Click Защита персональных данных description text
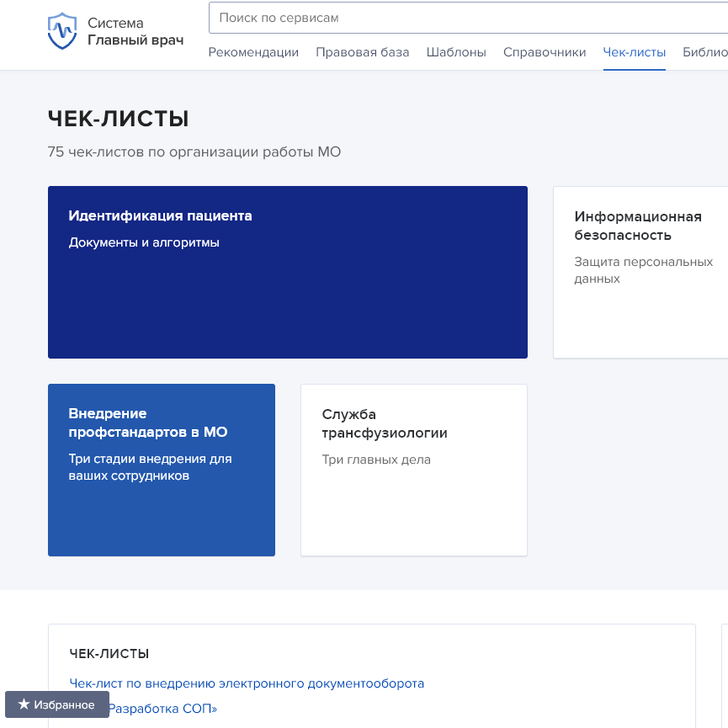The width and height of the screenshot is (728, 728). [644, 270]
